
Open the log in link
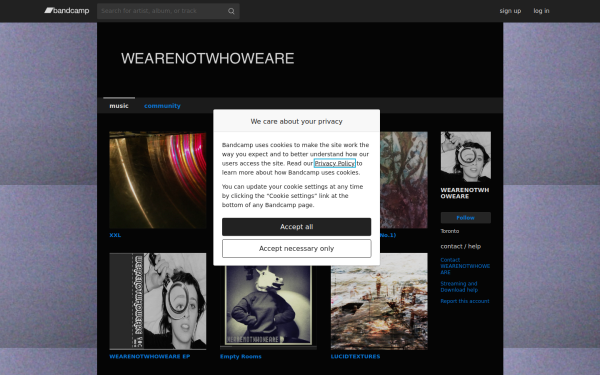click(x=541, y=11)
